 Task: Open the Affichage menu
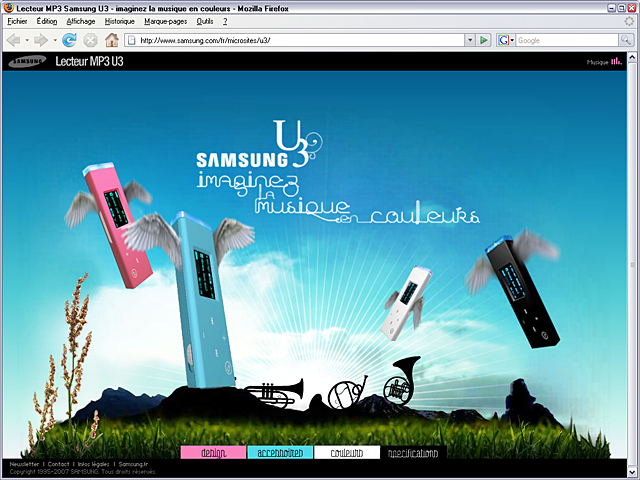(x=81, y=21)
